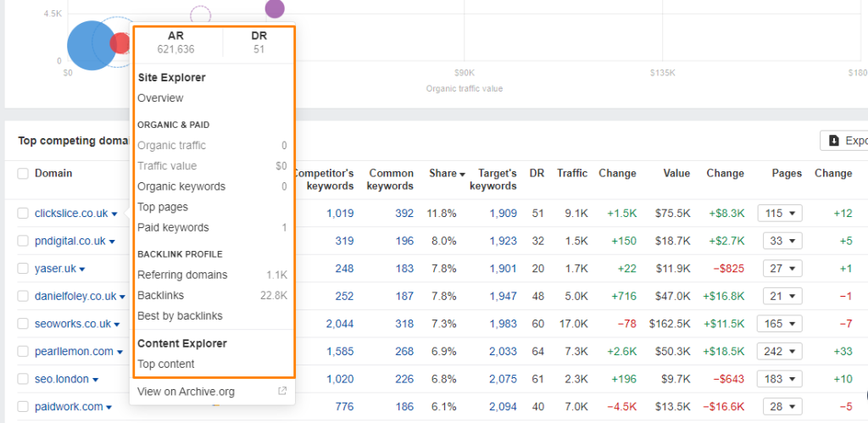868x423 pixels.
Task: Click the $162.5K value cell
Action: pyautogui.click(x=670, y=324)
